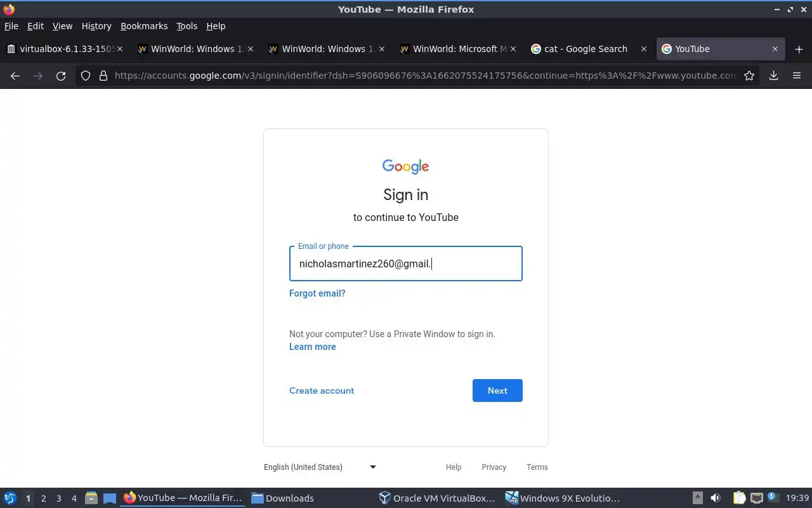Switch to Downloads window in taskbar
812x508 pixels.
(x=283, y=498)
